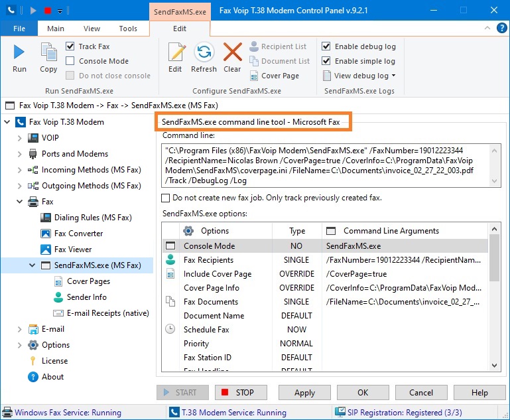Click the quick access red stop icon
This screenshot has width=510, height=420.
click(48, 11)
